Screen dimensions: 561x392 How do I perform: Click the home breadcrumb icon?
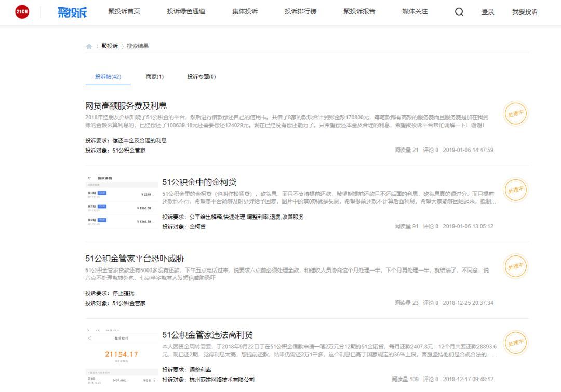(x=89, y=46)
